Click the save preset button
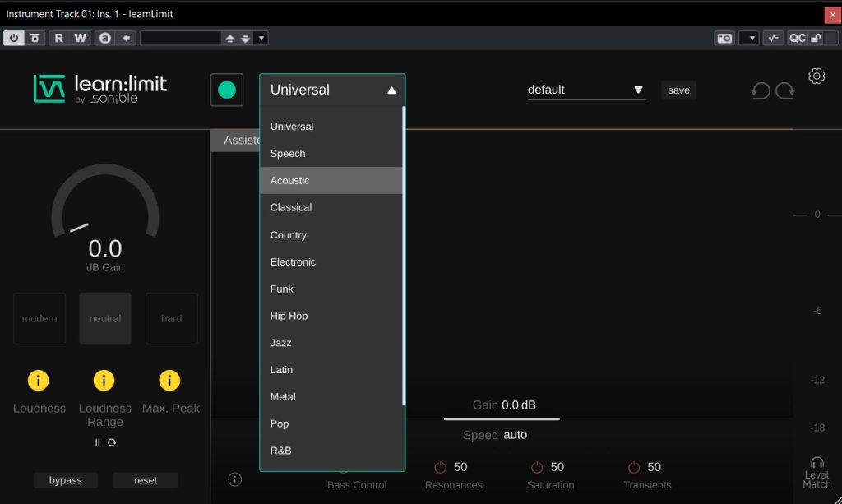This screenshot has height=504, width=842. tap(678, 90)
